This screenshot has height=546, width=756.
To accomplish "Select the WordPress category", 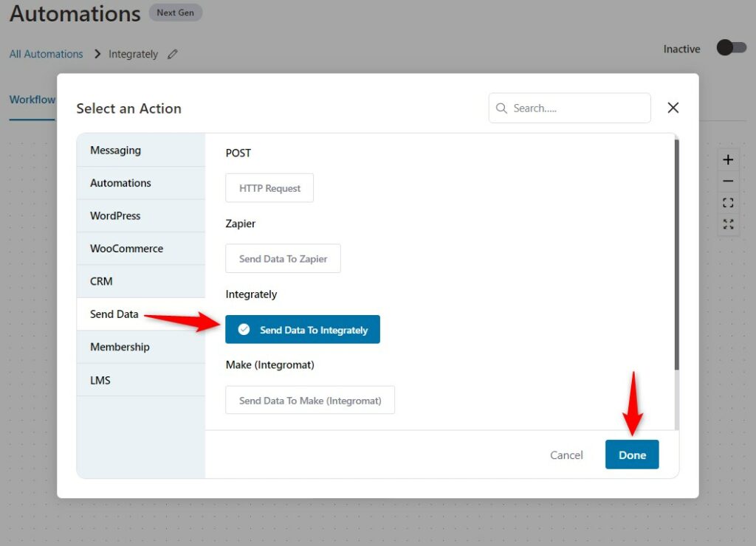I will [x=141, y=216].
